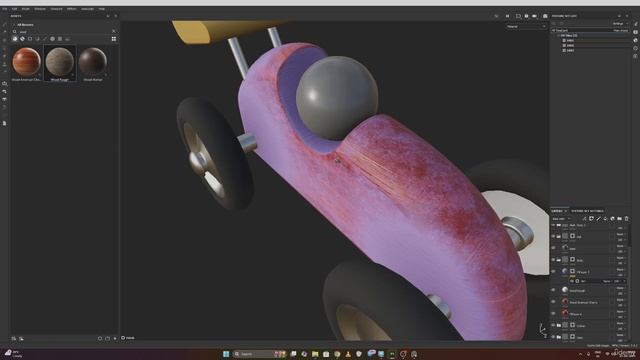Click the opacity value of Wood Rough layer
The width and height of the screenshot is (640, 360).
click(620, 293)
